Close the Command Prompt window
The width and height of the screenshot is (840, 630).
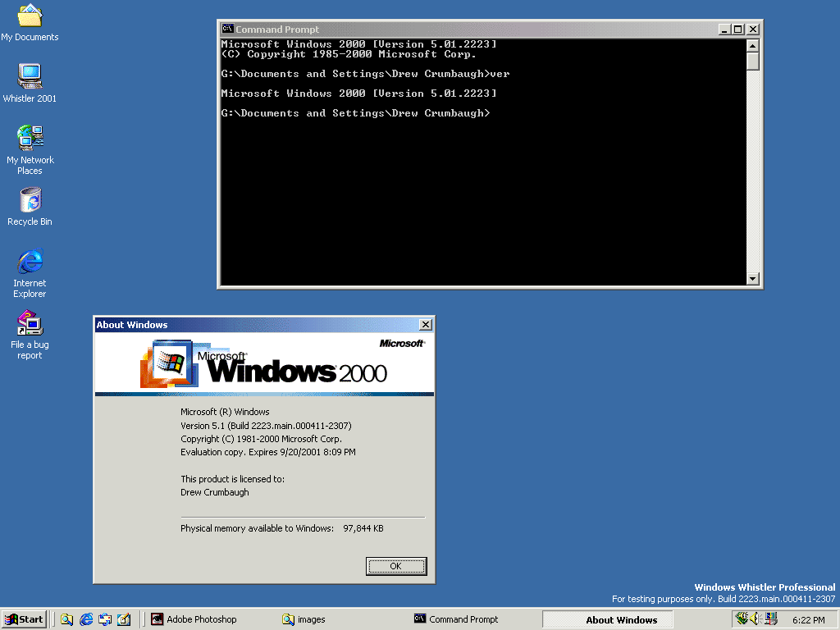[x=753, y=30]
